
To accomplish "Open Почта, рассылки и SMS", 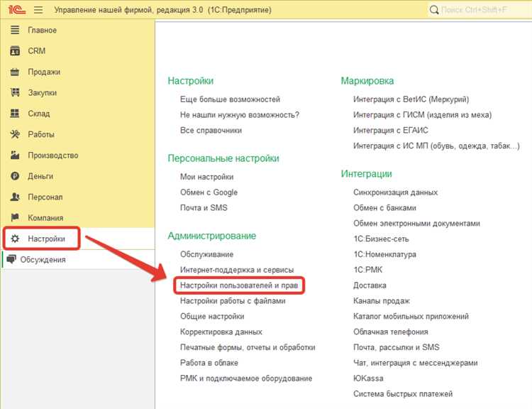I will pos(397,347).
